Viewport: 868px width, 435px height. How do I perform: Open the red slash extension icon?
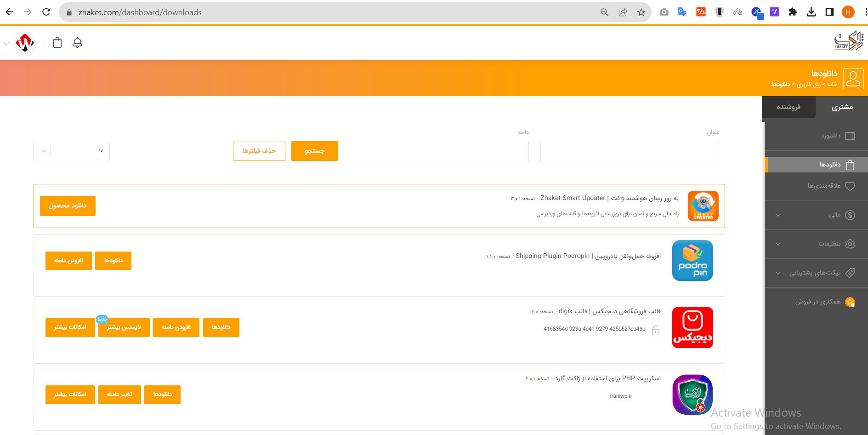tap(701, 12)
